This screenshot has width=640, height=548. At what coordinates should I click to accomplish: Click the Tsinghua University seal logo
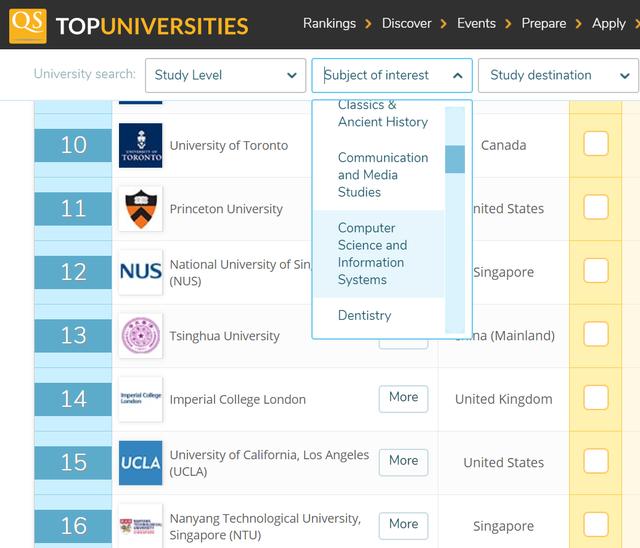(140, 336)
